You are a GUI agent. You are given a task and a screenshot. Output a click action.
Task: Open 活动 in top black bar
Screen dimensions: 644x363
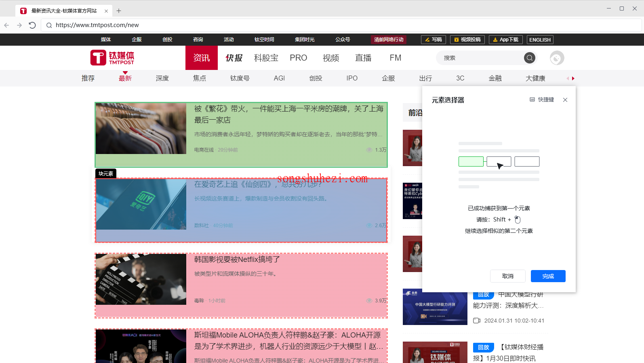click(x=229, y=40)
